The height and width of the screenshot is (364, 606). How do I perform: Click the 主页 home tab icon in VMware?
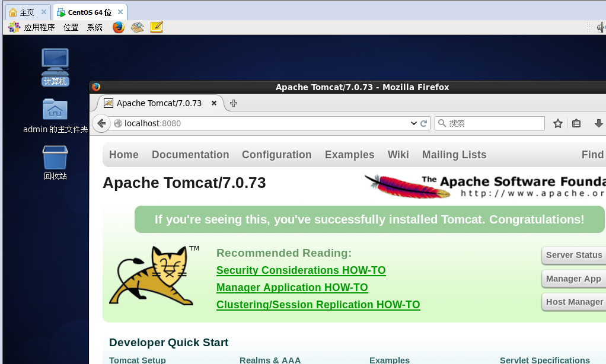click(x=13, y=12)
